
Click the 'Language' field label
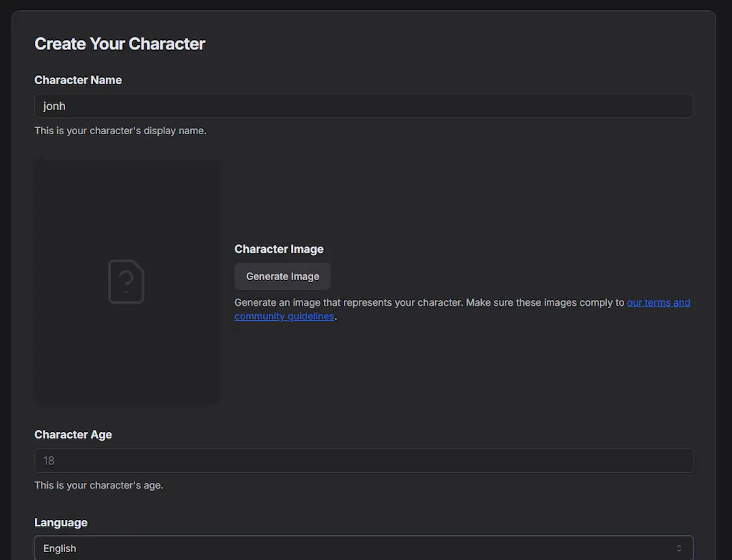(x=61, y=522)
